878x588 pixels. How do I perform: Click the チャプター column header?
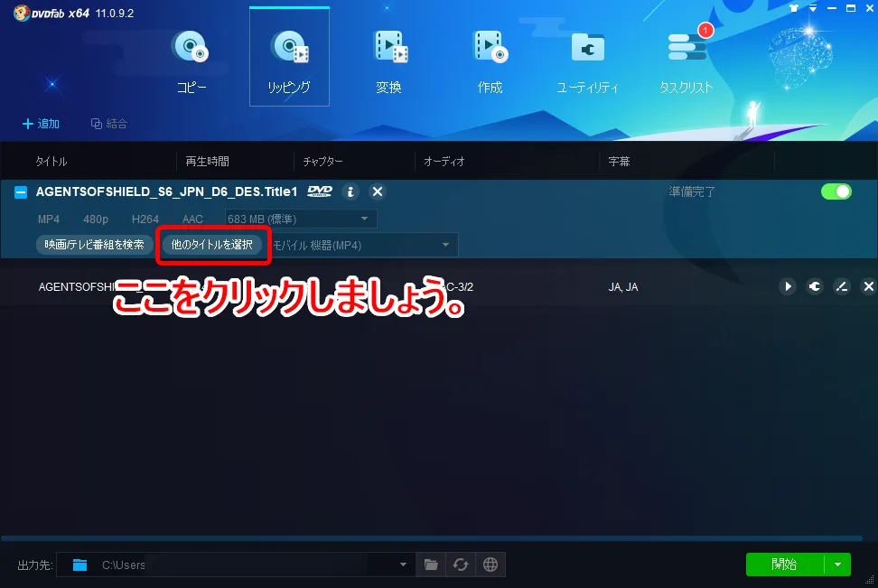tap(322, 162)
